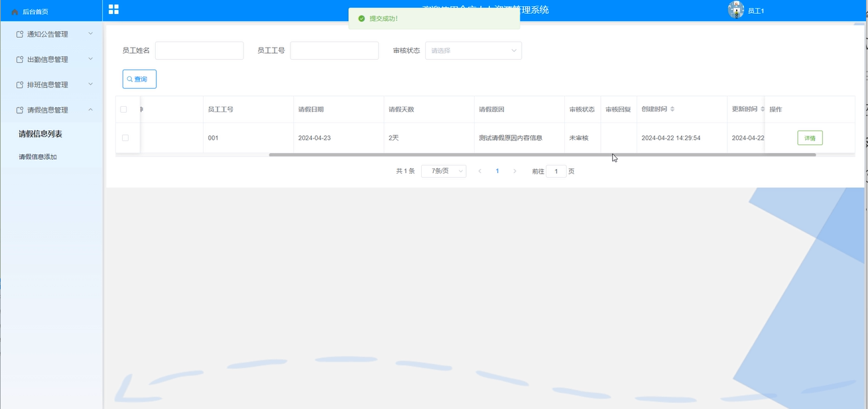Image resolution: width=868 pixels, height=409 pixels.
Task: Click the 请假信息管理 menu icon
Action: click(x=20, y=110)
